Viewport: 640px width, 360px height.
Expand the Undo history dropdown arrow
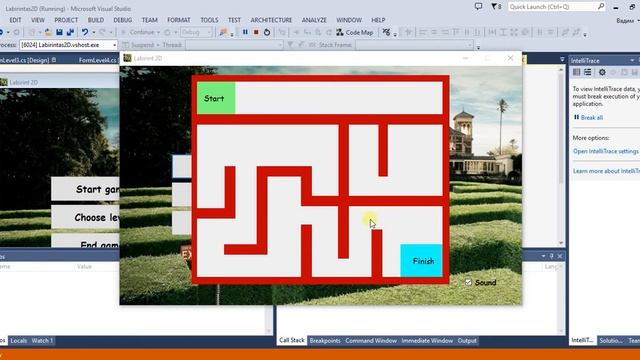93,32
